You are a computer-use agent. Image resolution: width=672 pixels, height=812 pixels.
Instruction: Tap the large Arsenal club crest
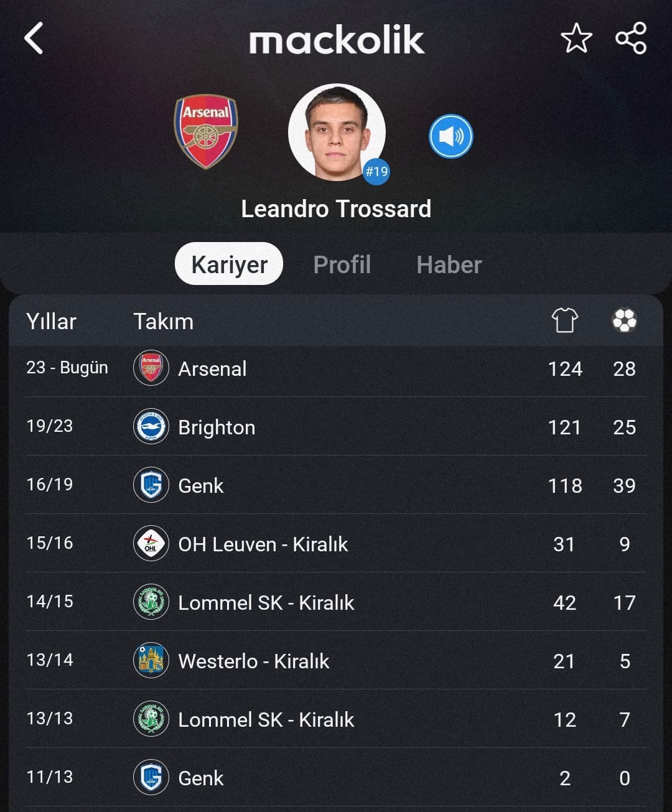coord(206,131)
